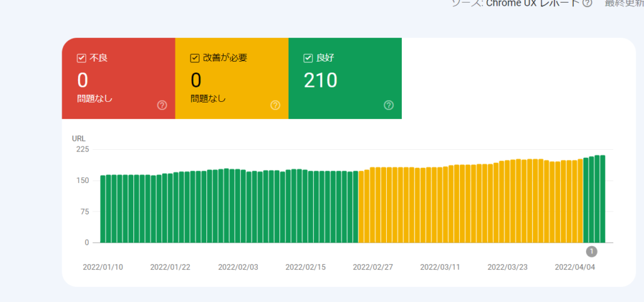Uncheck the 良好 checkbox

308,59
